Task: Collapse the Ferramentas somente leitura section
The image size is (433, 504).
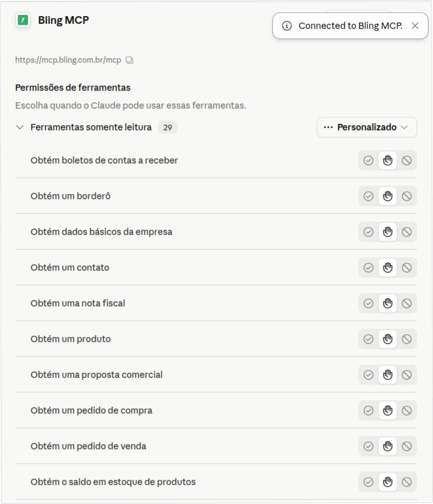Action: [20, 127]
